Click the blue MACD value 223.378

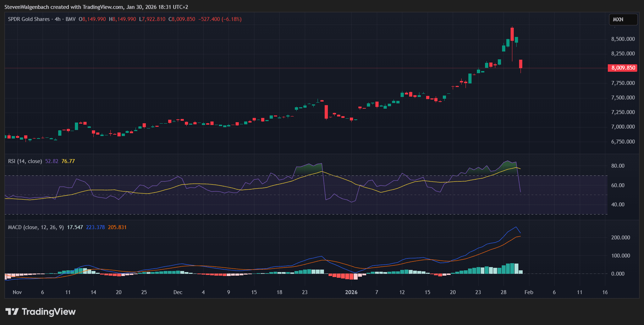(95, 227)
